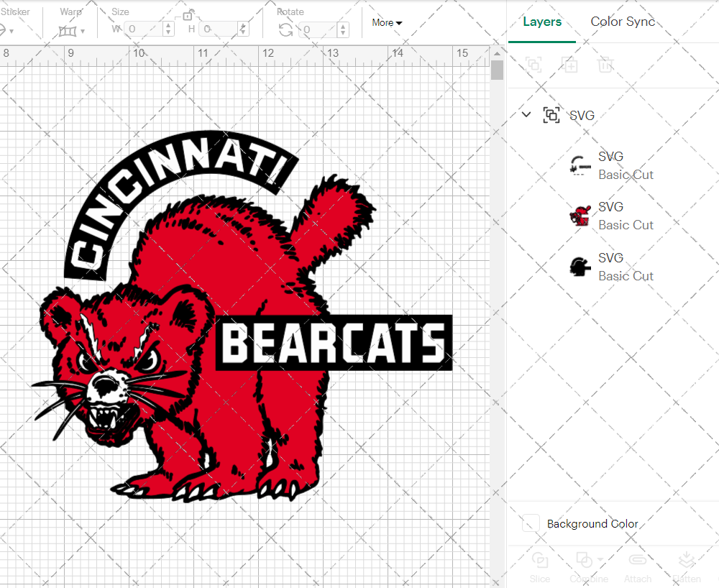The image size is (719, 588).
Task: Click the Sticker label
Action: click(x=16, y=12)
